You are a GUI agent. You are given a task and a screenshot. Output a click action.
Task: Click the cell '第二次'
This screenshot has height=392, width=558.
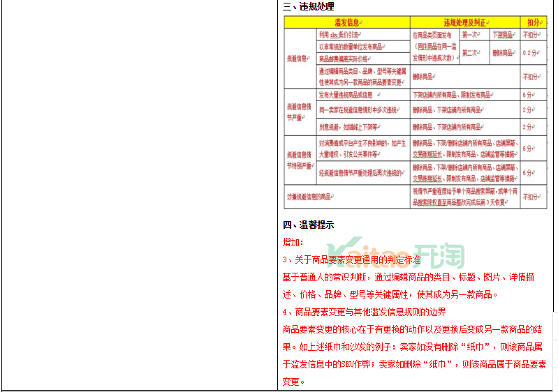[x=474, y=53]
